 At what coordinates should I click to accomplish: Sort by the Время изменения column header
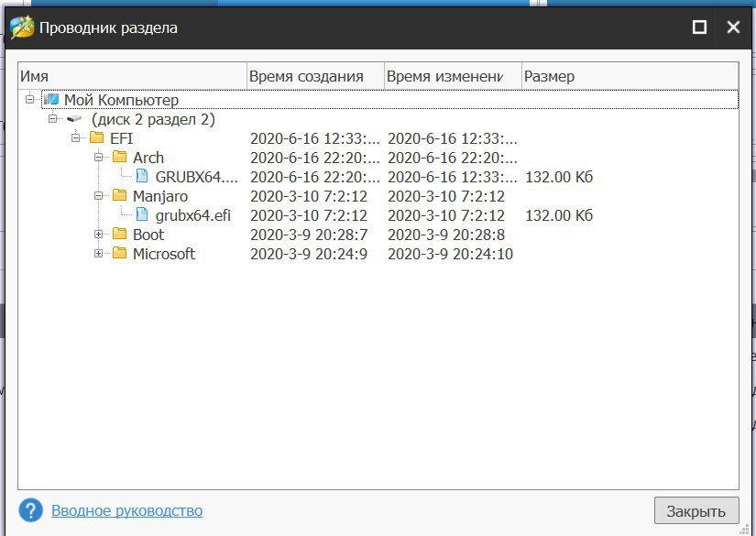[x=454, y=76]
